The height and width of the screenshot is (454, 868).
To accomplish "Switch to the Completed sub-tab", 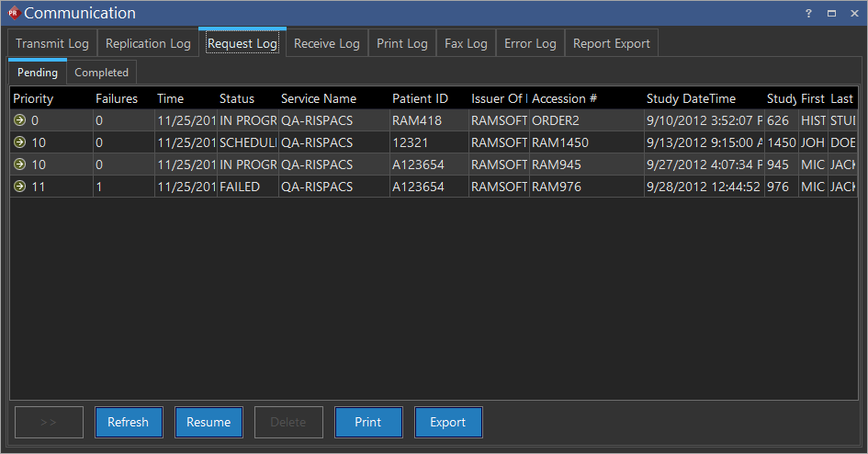I will coord(101,73).
